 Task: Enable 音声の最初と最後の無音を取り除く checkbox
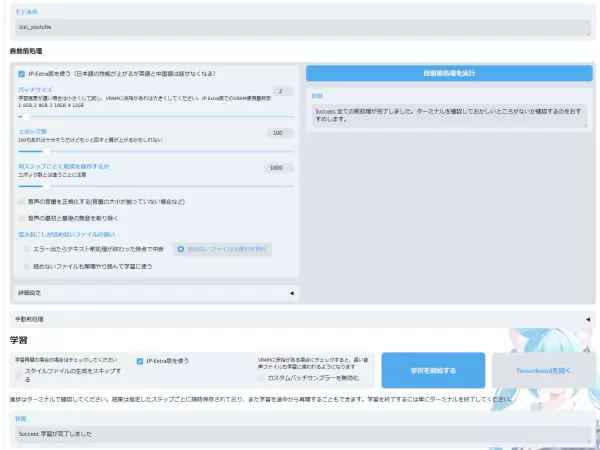[21, 218]
